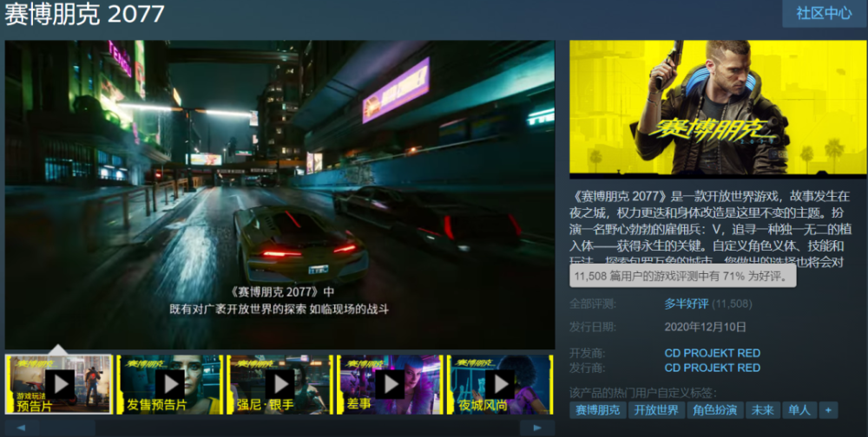Select the 未来 tag

(762, 410)
